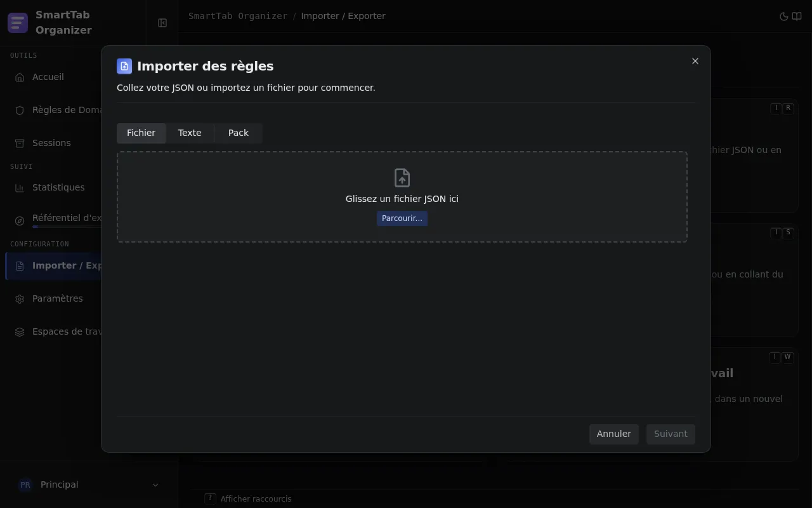Switch to the Texte tab
This screenshot has width=812, height=508.
[x=190, y=133]
